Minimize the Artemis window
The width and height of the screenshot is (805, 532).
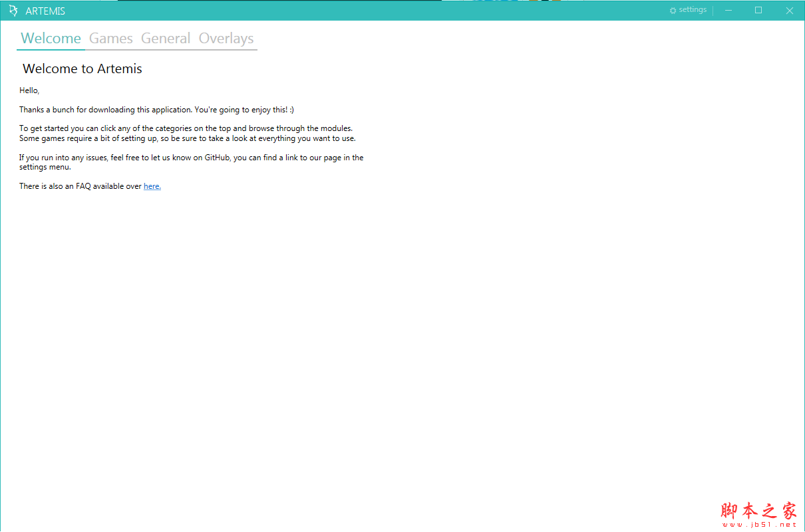click(728, 10)
